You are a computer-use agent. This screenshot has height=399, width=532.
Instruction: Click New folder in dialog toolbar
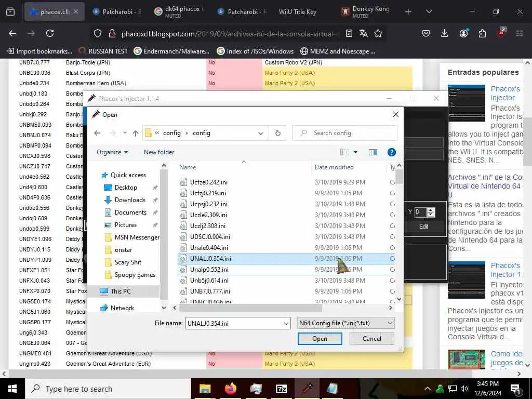pyautogui.click(x=159, y=152)
